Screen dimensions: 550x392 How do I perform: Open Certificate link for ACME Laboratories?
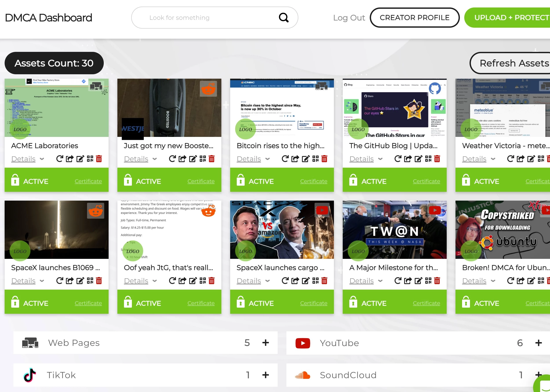[88, 181]
